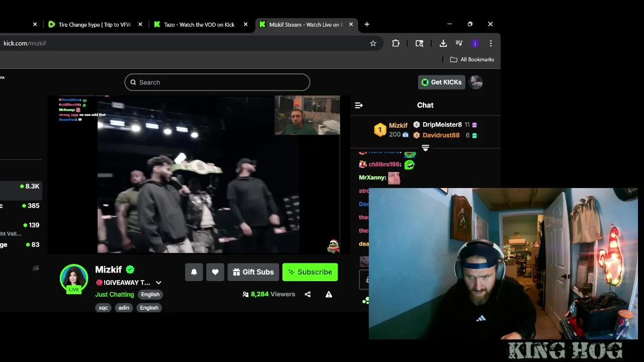Open the Chrome downloads icon

click(443, 43)
